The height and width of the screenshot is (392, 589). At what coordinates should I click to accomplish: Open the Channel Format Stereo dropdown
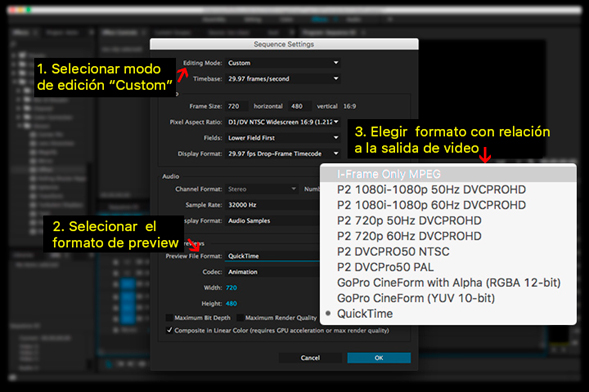coord(262,189)
